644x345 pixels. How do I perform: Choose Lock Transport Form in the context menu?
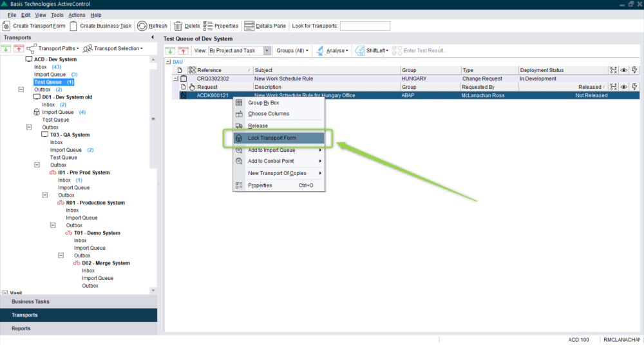click(x=279, y=138)
